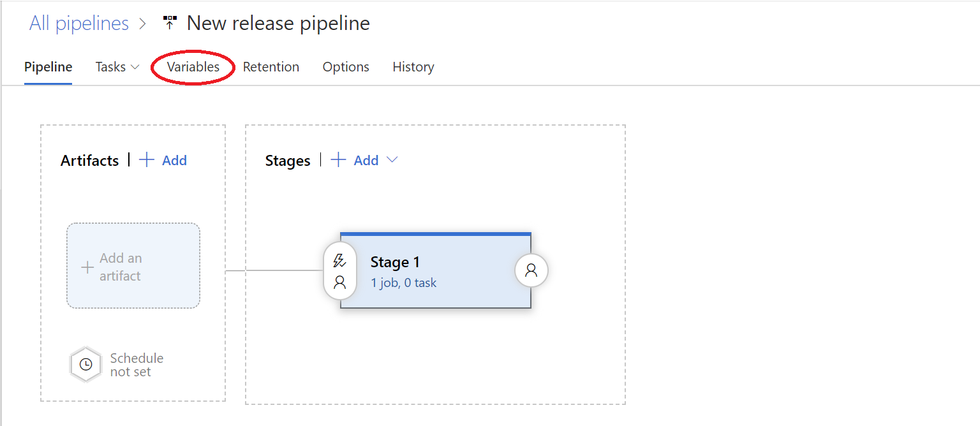This screenshot has height=426, width=980.
Task: Click Add next to Artifacts
Action: pyautogui.click(x=163, y=160)
